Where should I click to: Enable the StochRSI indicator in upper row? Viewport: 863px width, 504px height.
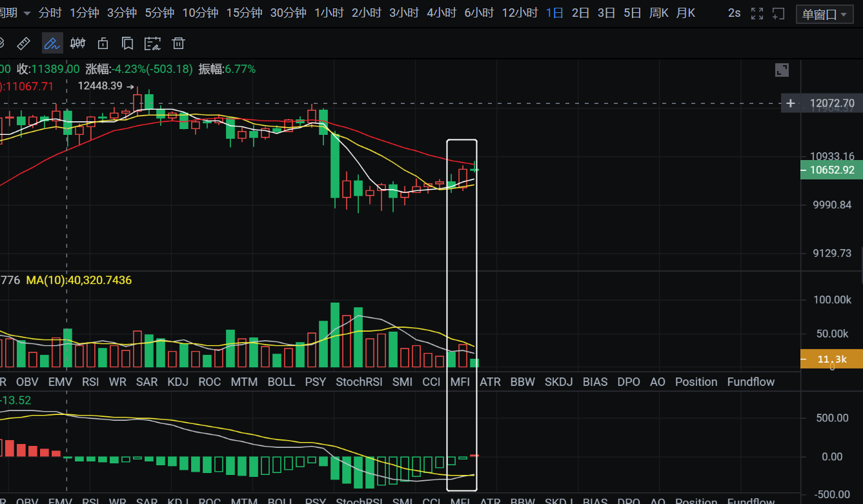(x=359, y=382)
